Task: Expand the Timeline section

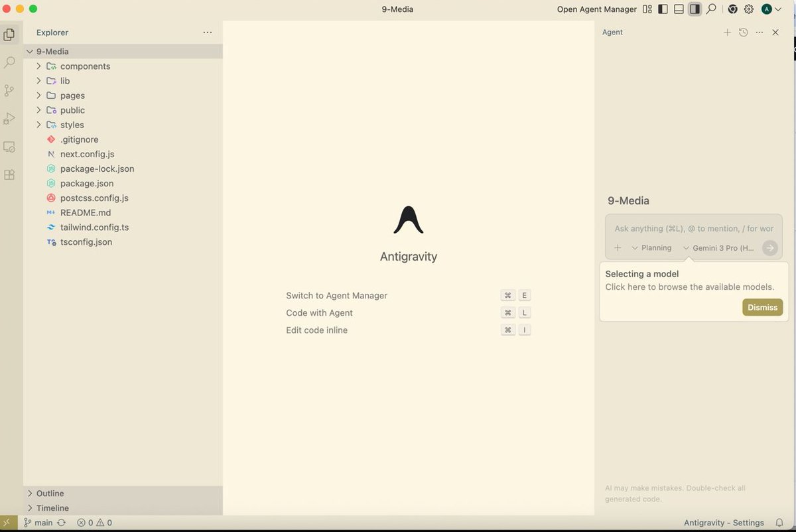Action: coord(123,508)
